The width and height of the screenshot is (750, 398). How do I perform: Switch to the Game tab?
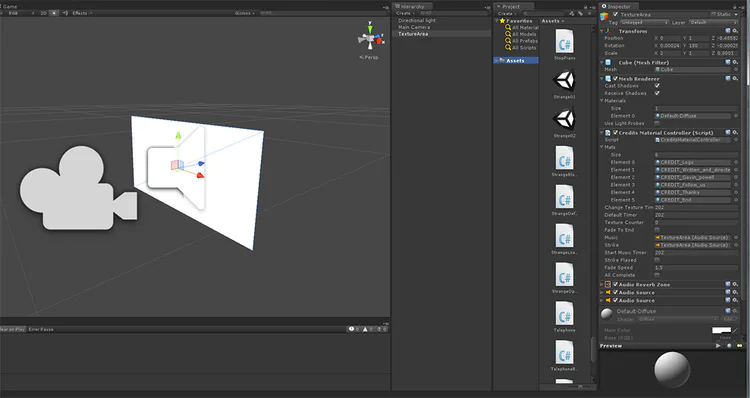(x=10, y=6)
